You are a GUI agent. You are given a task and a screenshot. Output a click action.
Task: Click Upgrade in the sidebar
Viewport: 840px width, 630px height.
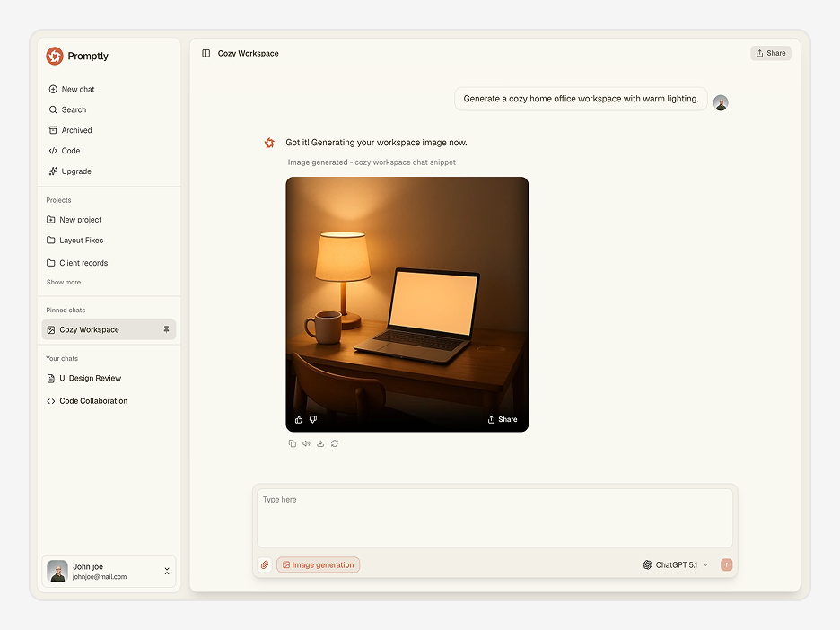pos(70,171)
